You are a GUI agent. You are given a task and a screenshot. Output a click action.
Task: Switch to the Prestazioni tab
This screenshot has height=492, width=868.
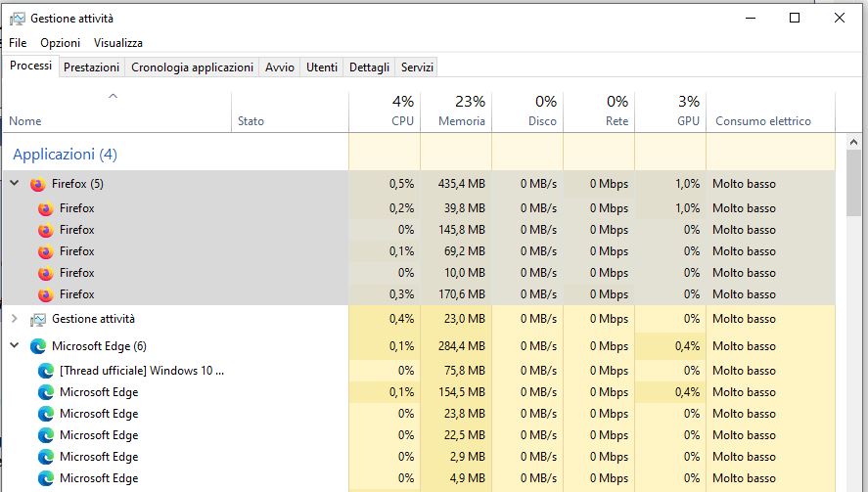coord(91,67)
